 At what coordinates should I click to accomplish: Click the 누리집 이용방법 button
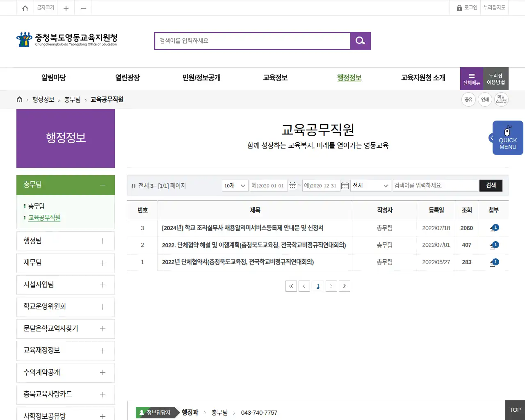(x=496, y=79)
